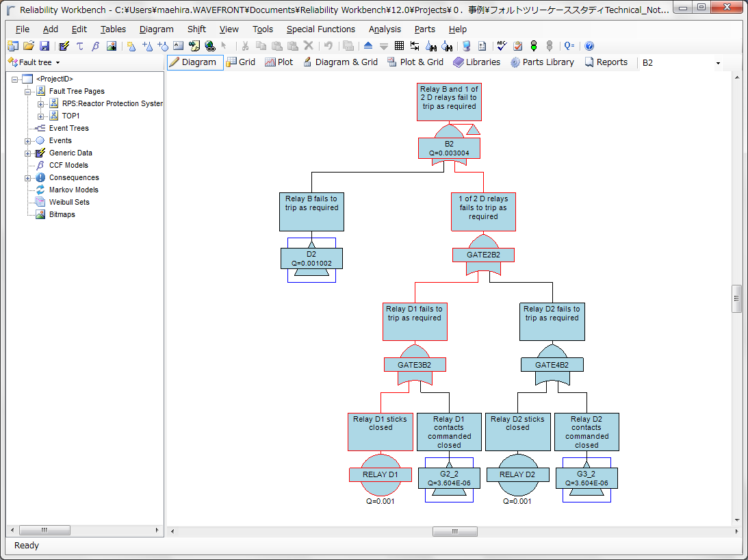Click the New Project toolbar icon
Screen dimensions: 748x560
13,46
